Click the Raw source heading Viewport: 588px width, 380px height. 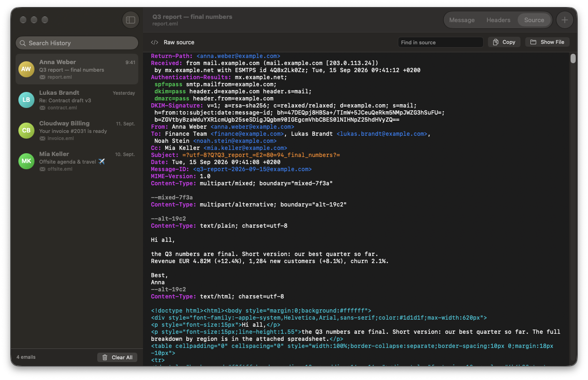179,42
